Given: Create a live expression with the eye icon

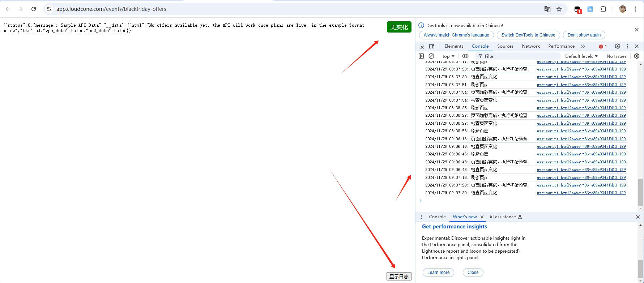Looking at the screenshot, I should [465, 56].
